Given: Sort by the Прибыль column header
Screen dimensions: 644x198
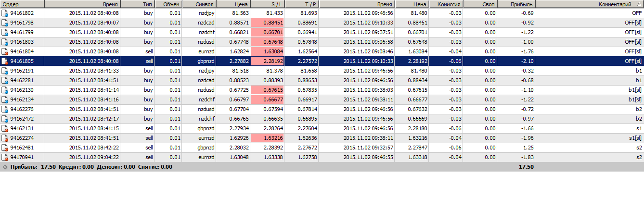Looking at the screenshot, I should coord(516,4).
